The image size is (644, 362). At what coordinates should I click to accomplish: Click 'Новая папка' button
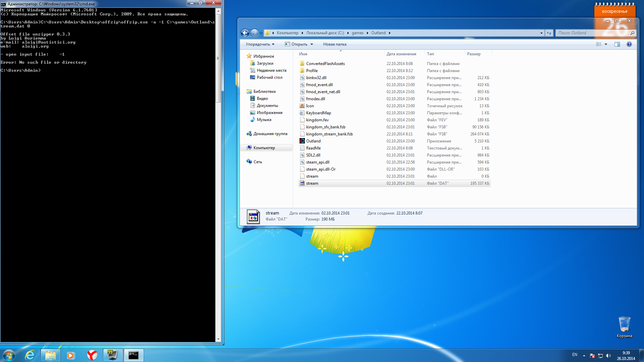click(335, 44)
